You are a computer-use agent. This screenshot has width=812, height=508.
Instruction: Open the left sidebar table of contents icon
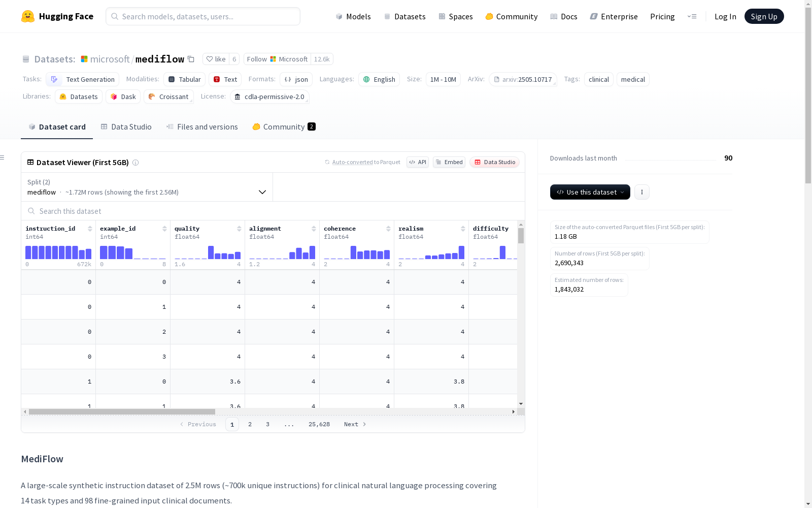[3, 157]
